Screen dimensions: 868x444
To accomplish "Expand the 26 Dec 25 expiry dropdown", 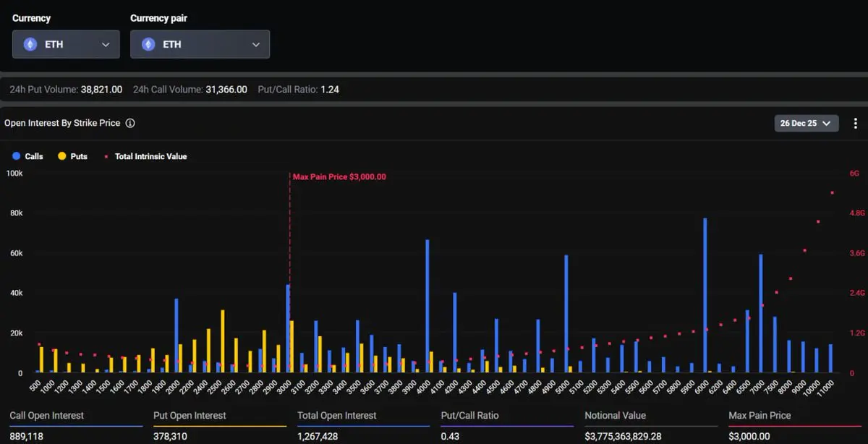I will point(807,123).
